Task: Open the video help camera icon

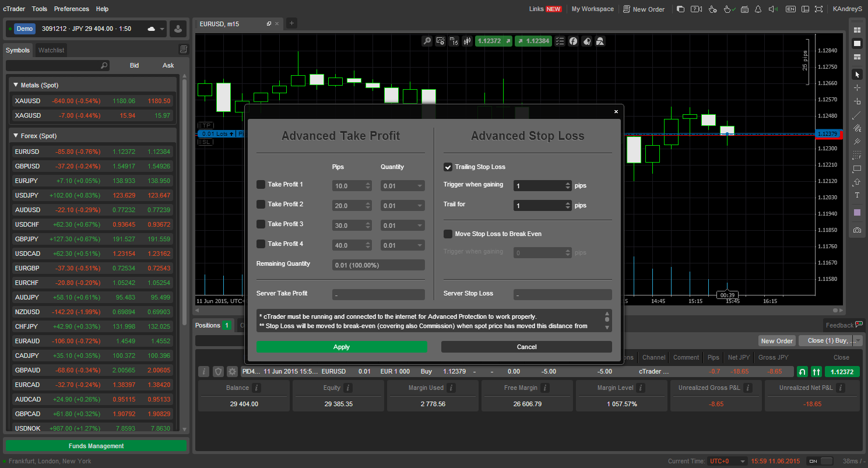Action: click(x=696, y=9)
